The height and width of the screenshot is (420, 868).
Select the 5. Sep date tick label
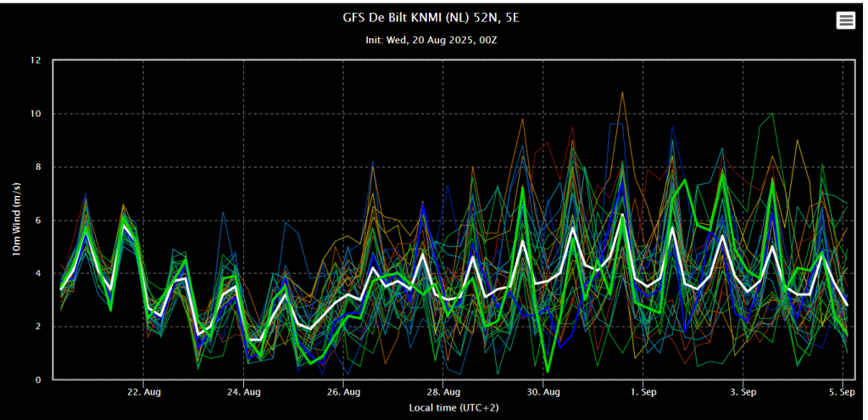(x=843, y=391)
